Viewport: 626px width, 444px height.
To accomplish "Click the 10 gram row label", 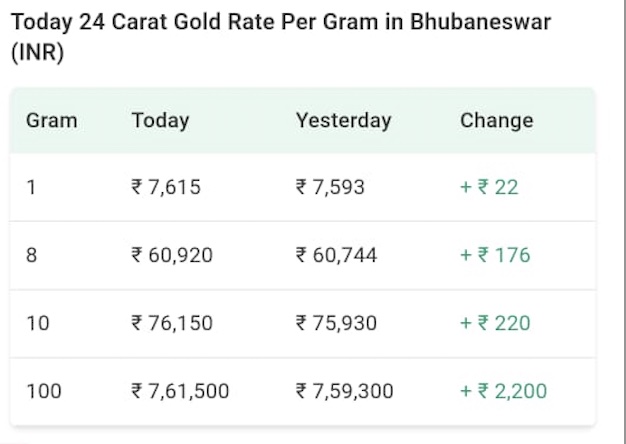I will (37, 323).
